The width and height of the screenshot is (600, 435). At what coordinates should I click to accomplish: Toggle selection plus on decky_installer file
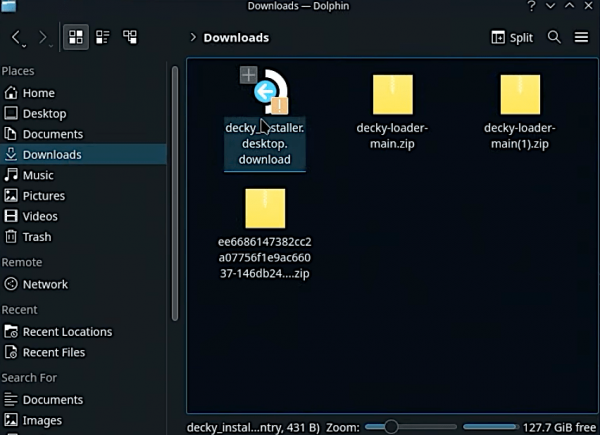[249, 75]
